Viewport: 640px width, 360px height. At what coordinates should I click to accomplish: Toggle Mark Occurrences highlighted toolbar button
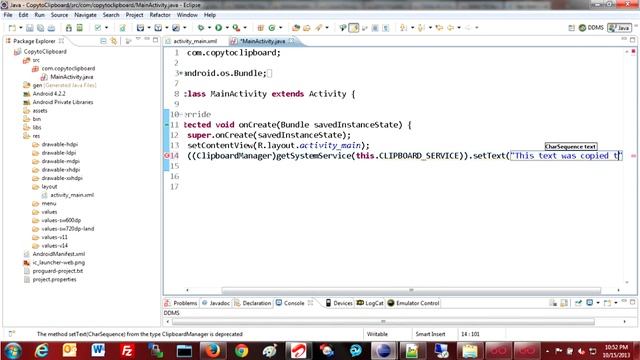[x=354, y=28]
